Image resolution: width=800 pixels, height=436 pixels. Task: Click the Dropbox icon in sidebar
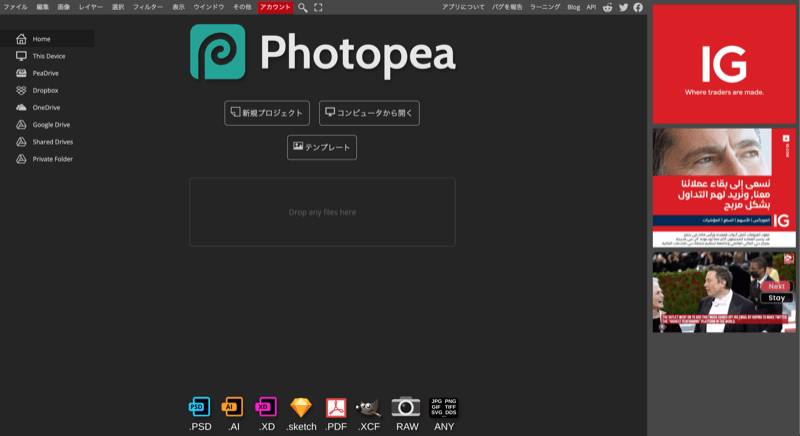21,90
